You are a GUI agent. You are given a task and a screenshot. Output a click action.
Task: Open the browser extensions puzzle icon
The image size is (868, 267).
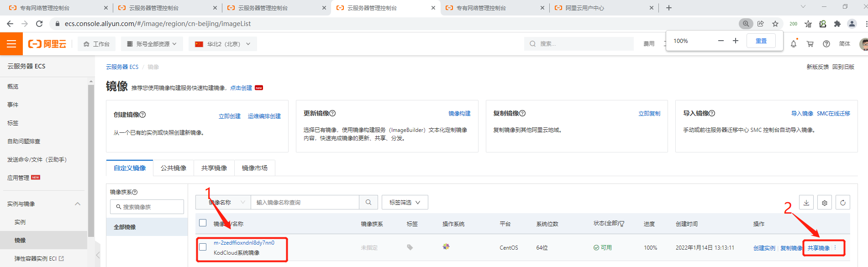[x=837, y=24]
